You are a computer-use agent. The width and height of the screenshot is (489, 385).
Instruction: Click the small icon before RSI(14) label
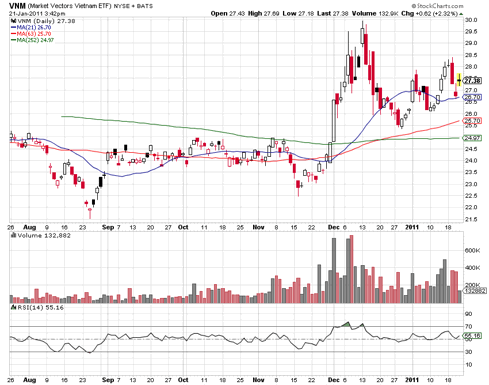pos(14,307)
